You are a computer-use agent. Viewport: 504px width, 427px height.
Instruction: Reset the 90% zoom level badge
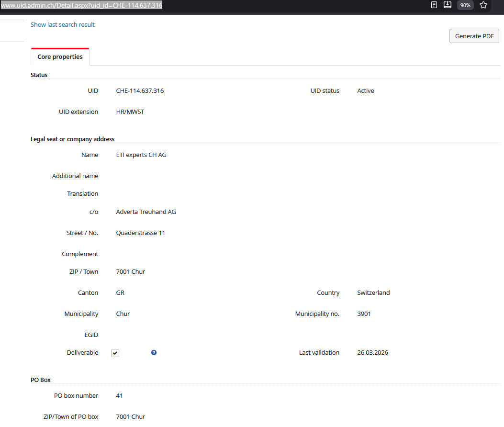tap(465, 5)
